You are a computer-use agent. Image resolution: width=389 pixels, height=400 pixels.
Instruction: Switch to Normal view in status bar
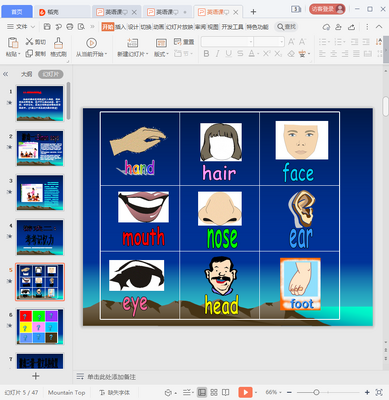tap(202, 392)
